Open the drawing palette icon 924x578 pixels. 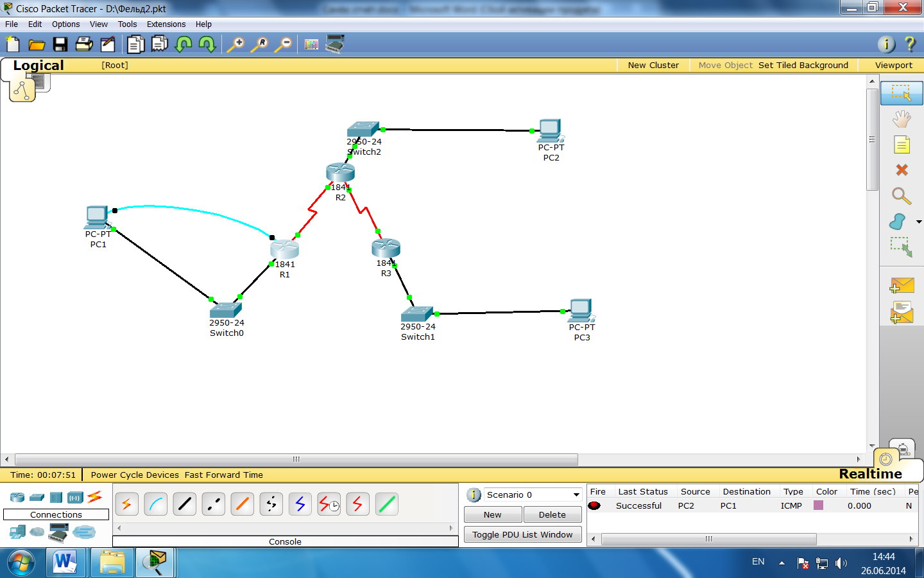[311, 44]
